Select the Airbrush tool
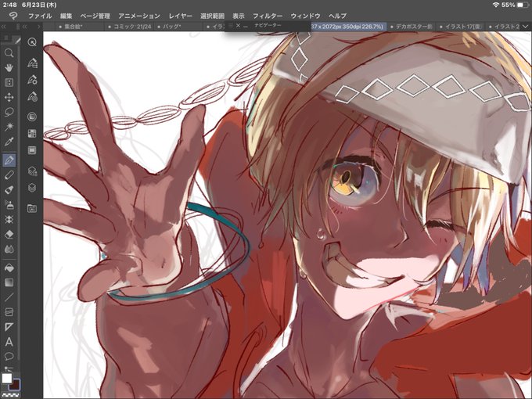This screenshot has width=532, height=399. (x=9, y=205)
